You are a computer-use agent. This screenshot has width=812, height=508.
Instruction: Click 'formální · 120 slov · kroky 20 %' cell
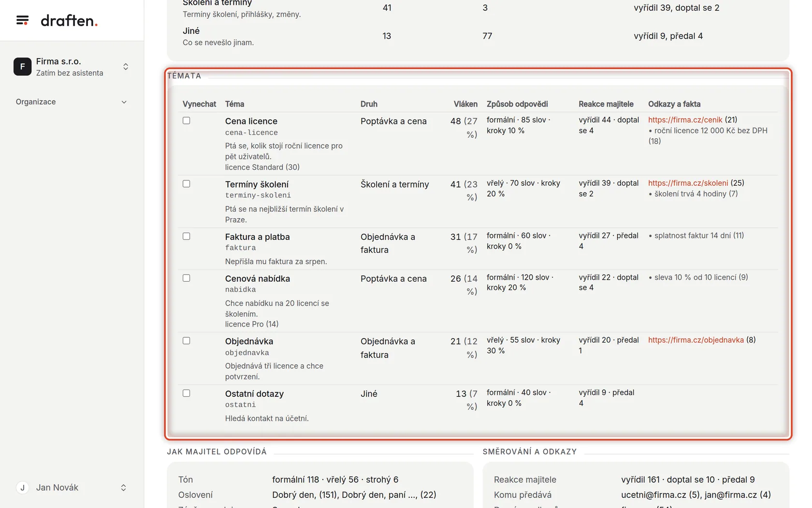tap(520, 283)
